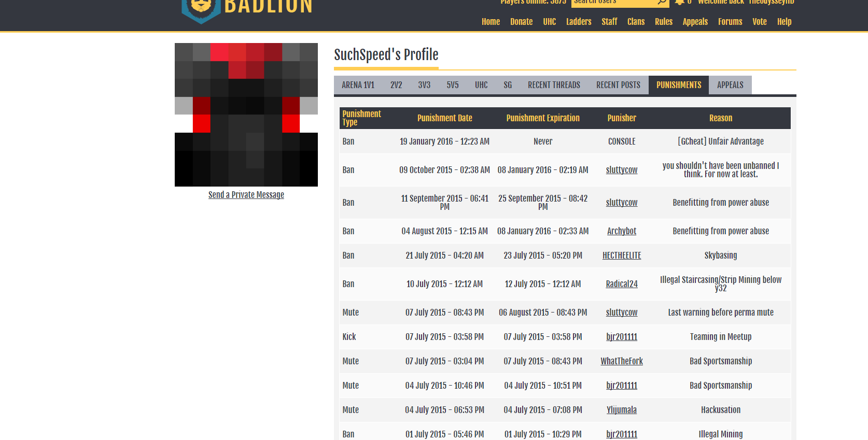The height and width of the screenshot is (440, 868).
Task: Click the 10 July 2015 - 12:12 AM date
Action: [x=444, y=284]
